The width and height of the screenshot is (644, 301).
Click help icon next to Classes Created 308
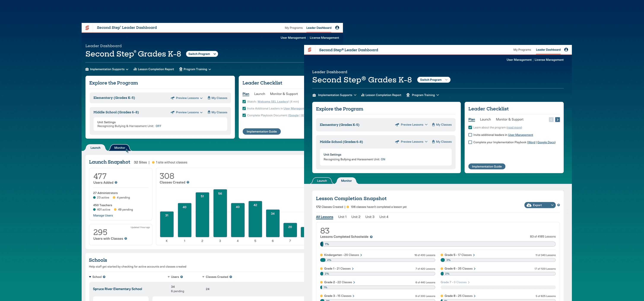pyautogui.click(x=188, y=182)
